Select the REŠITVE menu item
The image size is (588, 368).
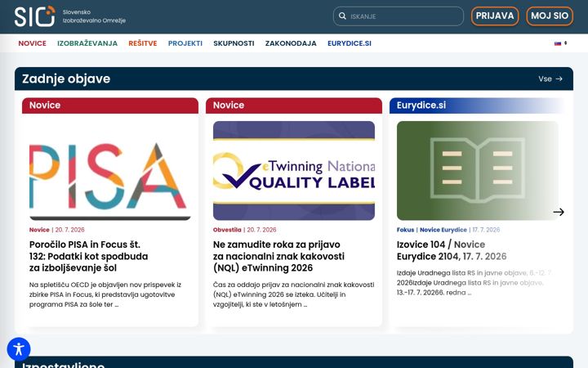pos(142,43)
